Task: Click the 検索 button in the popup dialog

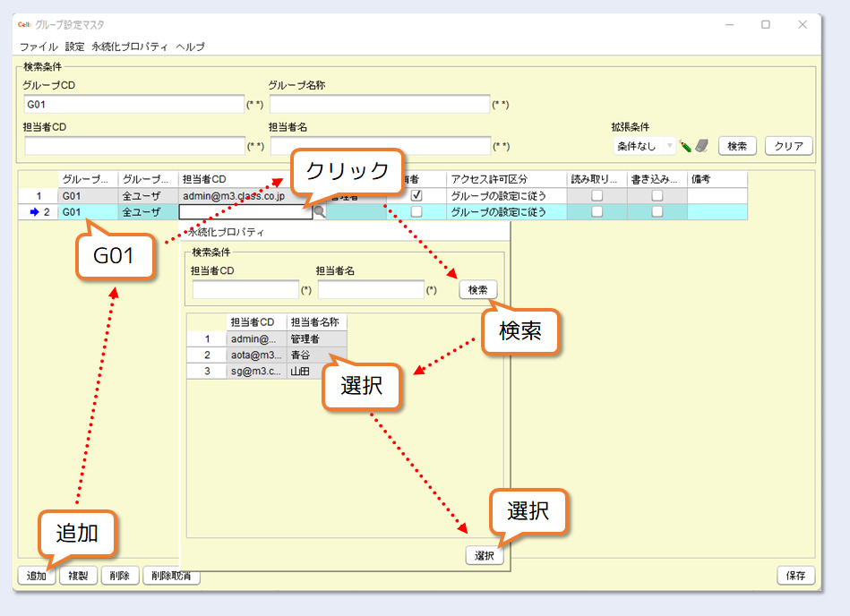Action: (x=477, y=290)
